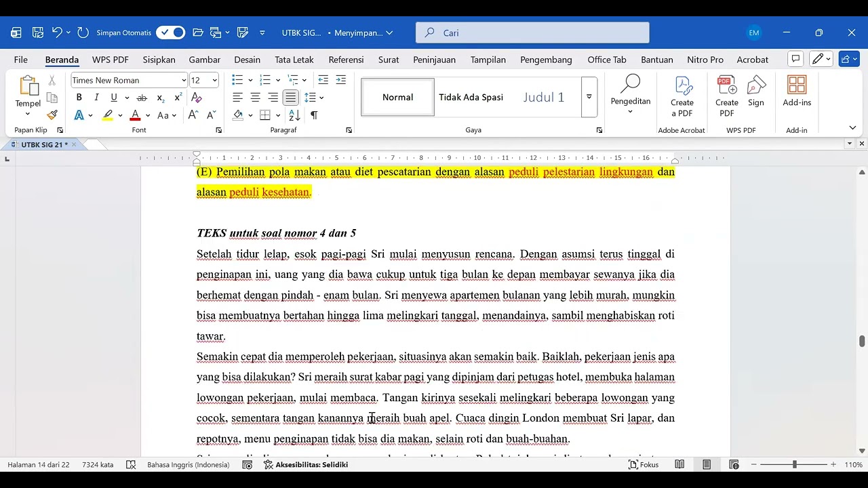The image size is (868, 488).
Task: Expand the Tempel paste options arrow
Action: (28, 114)
